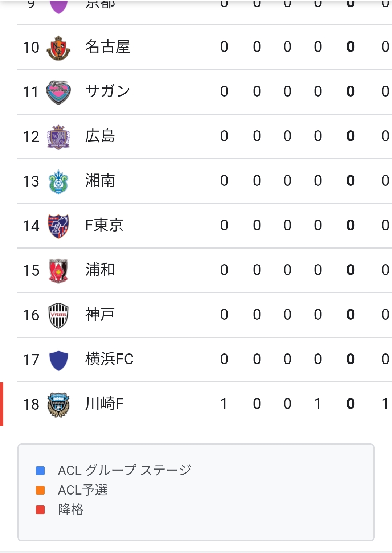Screen dimensions: 392x553
Task: Select the 広島 team name
Action: [100, 136]
